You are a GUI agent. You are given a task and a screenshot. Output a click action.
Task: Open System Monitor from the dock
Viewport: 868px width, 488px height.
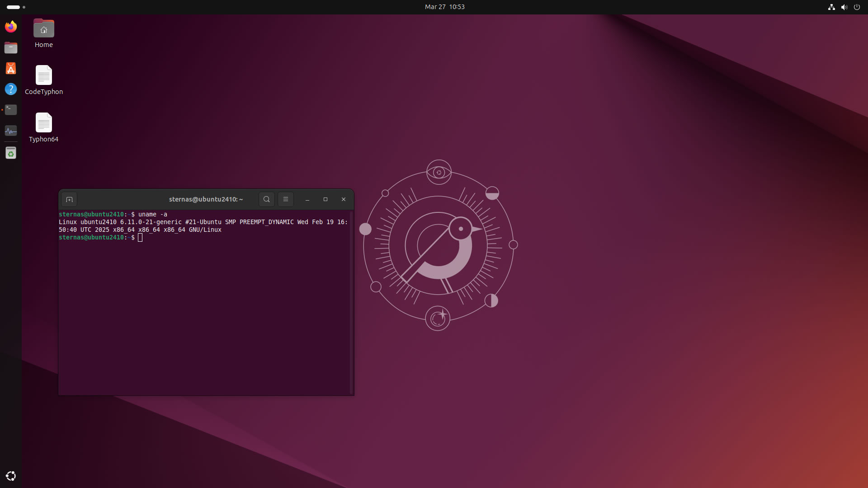11,131
